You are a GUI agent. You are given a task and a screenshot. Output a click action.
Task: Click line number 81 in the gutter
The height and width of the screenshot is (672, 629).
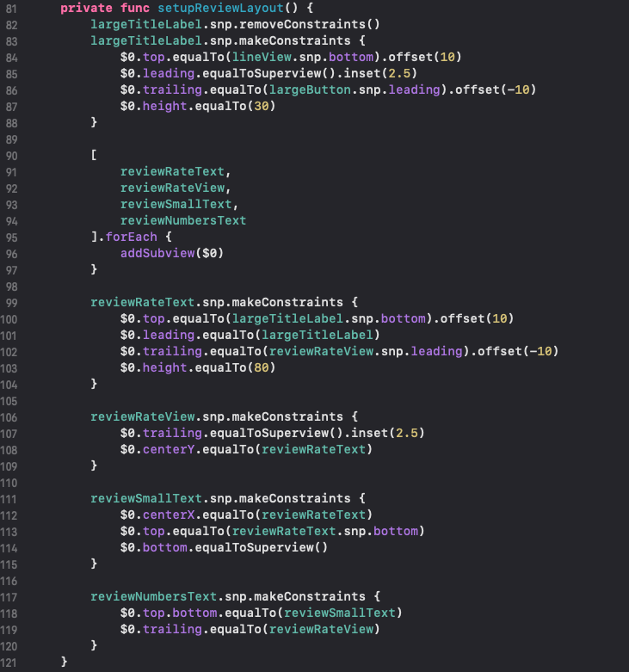tap(11, 9)
